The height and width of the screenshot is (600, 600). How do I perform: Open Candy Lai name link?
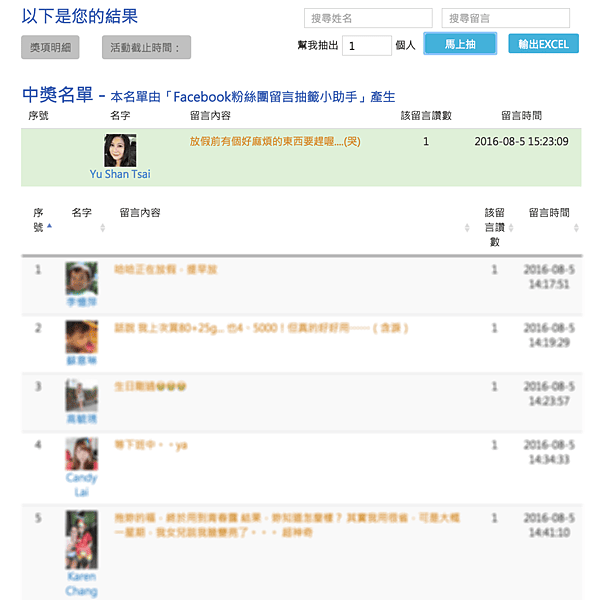(81, 484)
